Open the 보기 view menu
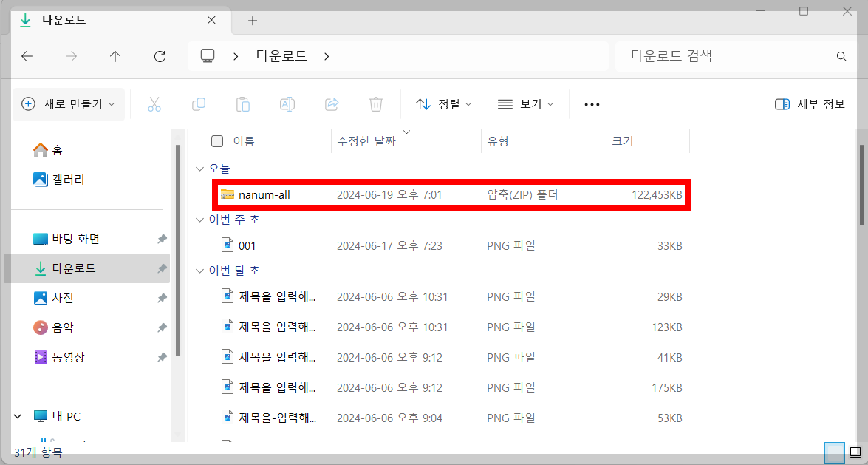 (526, 104)
